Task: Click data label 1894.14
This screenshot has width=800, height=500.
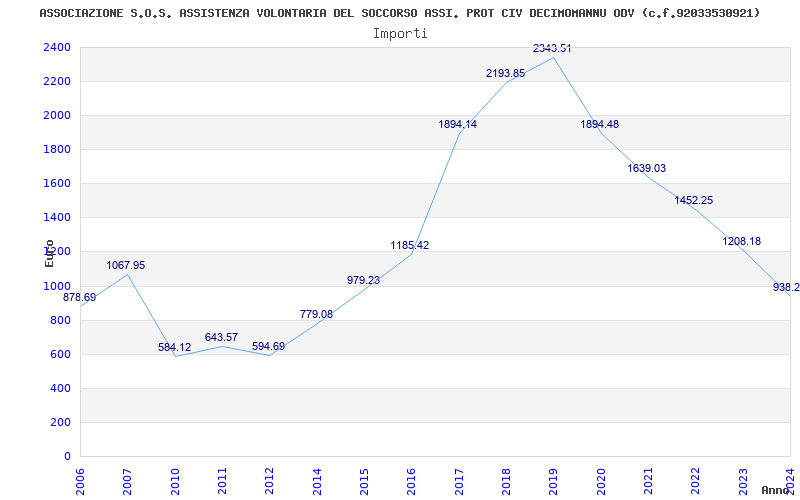Action: (x=458, y=124)
